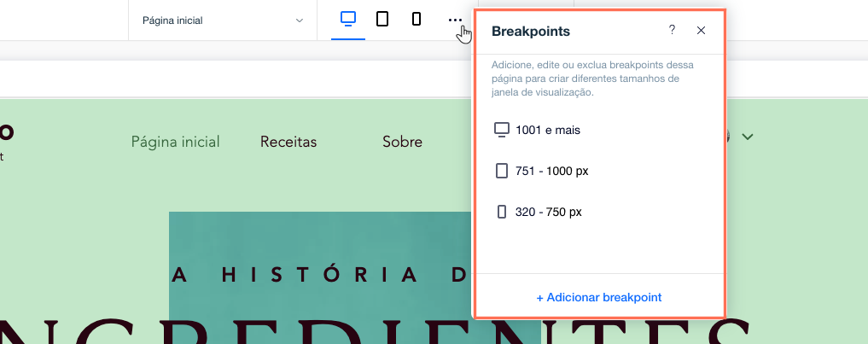Switch to the tablet viewport icon
Screen dimensions: 868x344
point(382,20)
